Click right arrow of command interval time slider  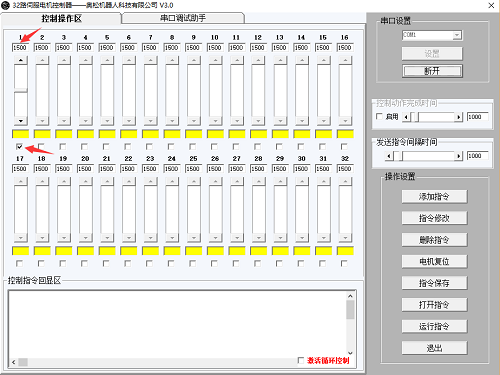click(x=459, y=156)
